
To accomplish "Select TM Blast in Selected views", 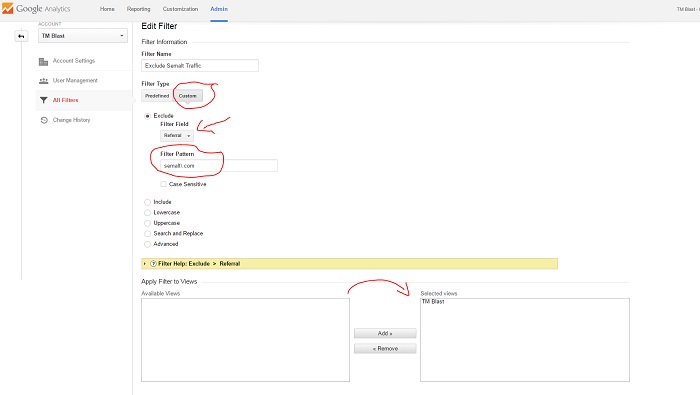I will click(x=433, y=302).
